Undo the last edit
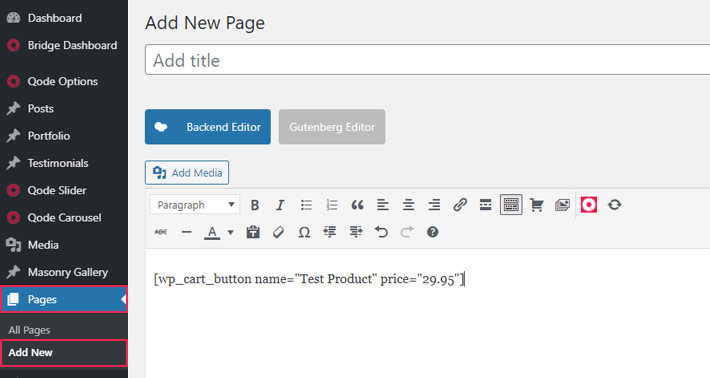This screenshot has height=378, width=710. coord(381,232)
